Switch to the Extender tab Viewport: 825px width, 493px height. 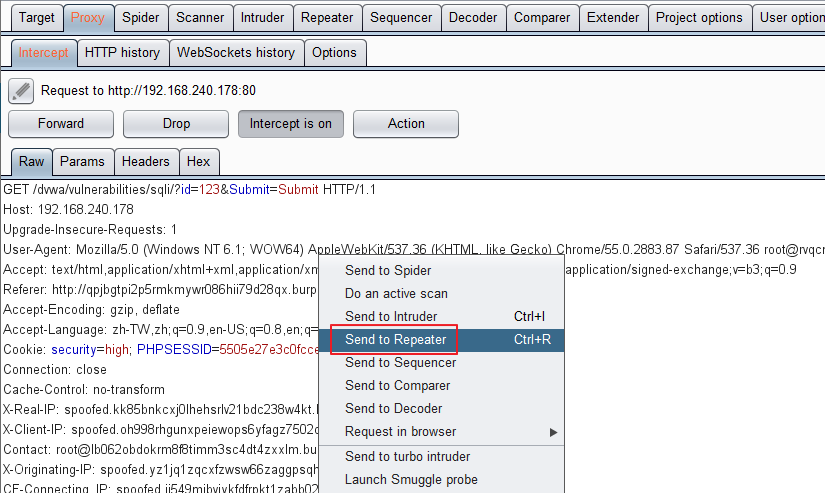coord(613,18)
